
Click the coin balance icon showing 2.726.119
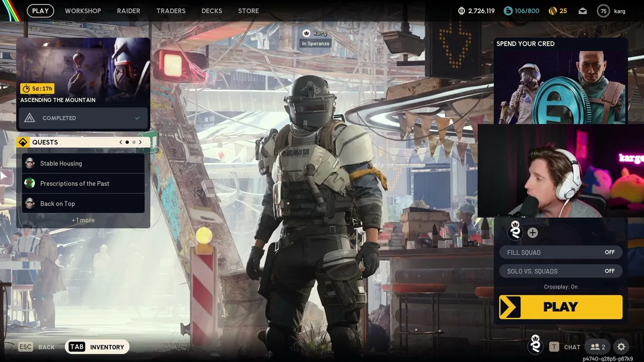pos(461,11)
